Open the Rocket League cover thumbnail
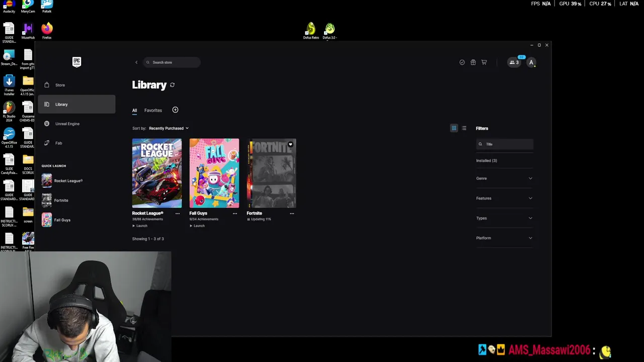Screen dimensions: 644x362 pyautogui.click(x=157, y=173)
